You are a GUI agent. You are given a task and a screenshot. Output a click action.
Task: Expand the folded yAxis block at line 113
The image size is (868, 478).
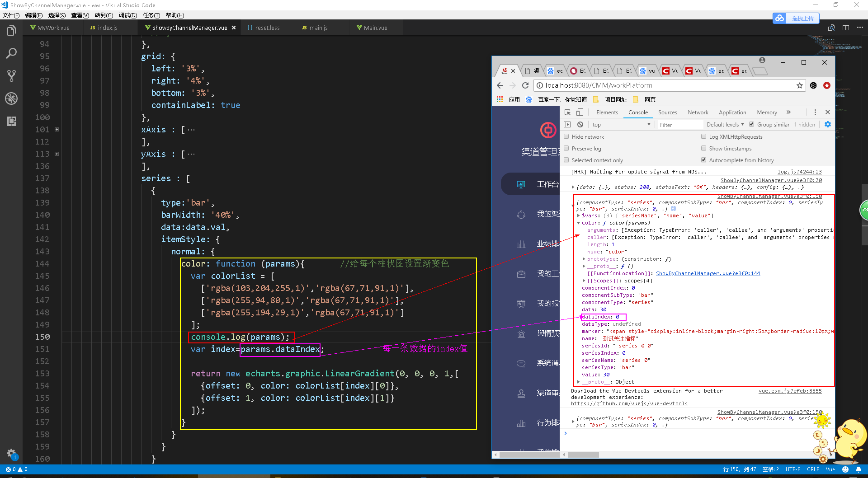pyautogui.click(x=57, y=154)
